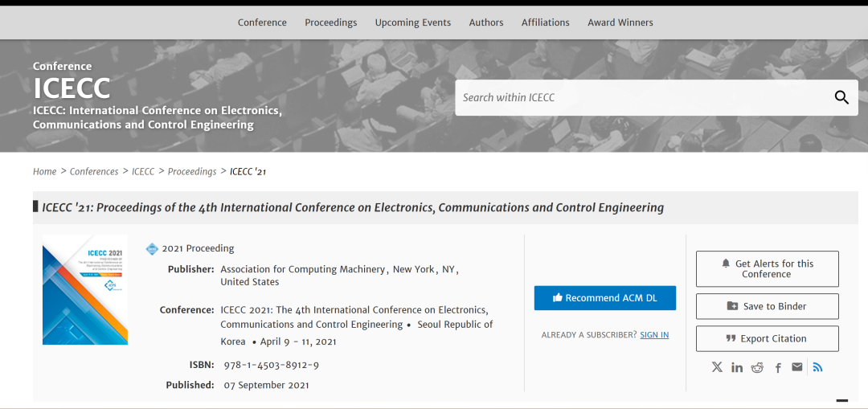868x409 pixels.
Task: Click the Recommend ACM DL button
Action: pyautogui.click(x=605, y=298)
